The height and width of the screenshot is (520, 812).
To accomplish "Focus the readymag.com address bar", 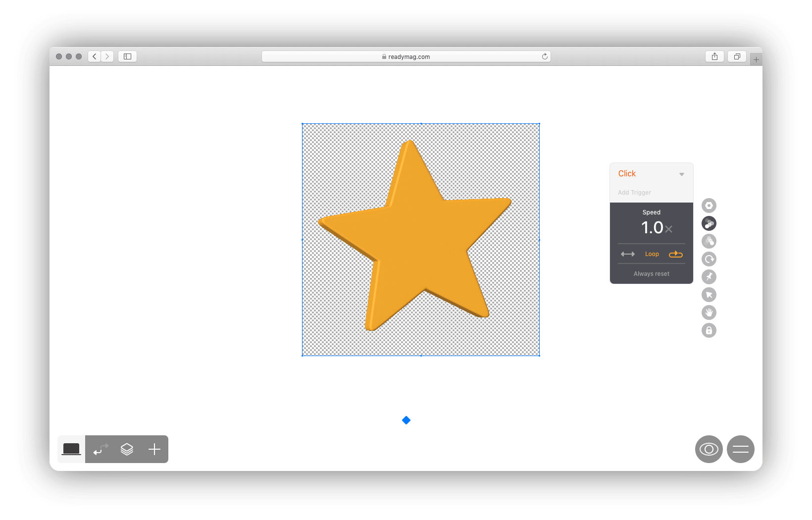I will 406,56.
